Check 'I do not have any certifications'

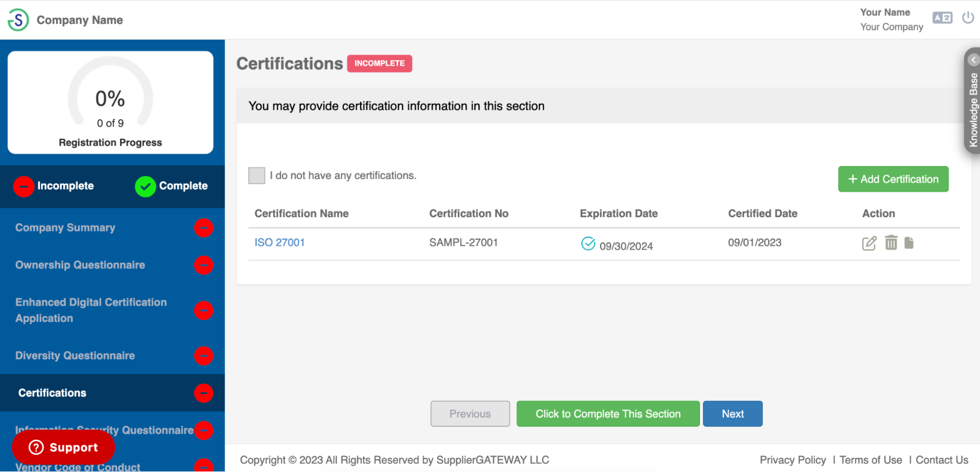[256, 175]
